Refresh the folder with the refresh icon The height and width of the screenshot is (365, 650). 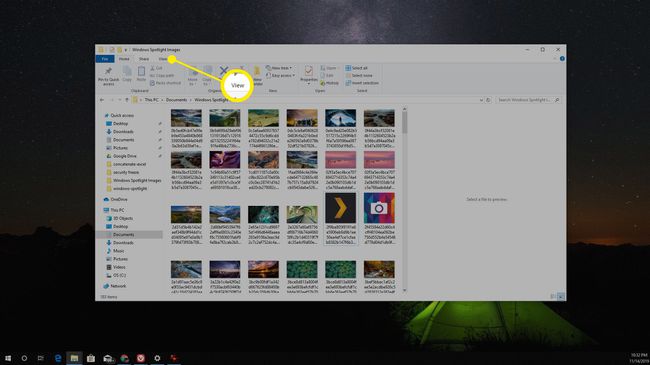[x=488, y=100]
